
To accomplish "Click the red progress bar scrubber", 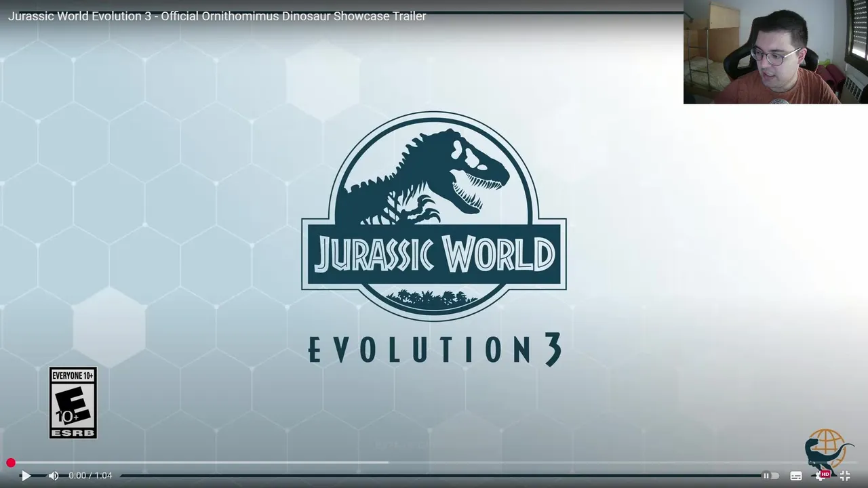I will click(11, 463).
